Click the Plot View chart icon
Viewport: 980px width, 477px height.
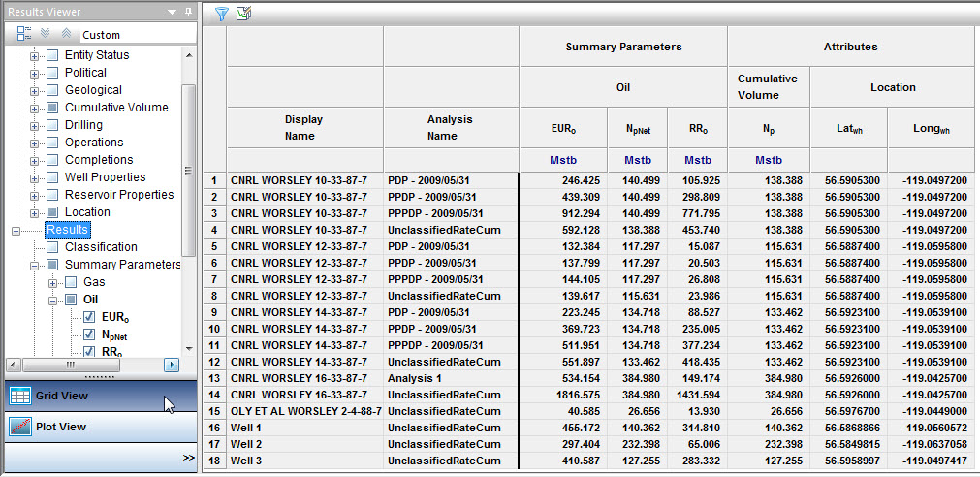pyautogui.click(x=19, y=427)
